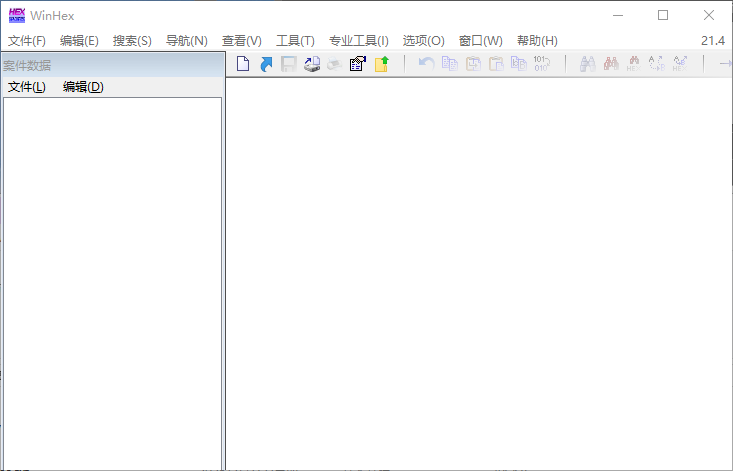733x471 pixels.
Task: Open the 查看(V) menu
Action: [242, 41]
